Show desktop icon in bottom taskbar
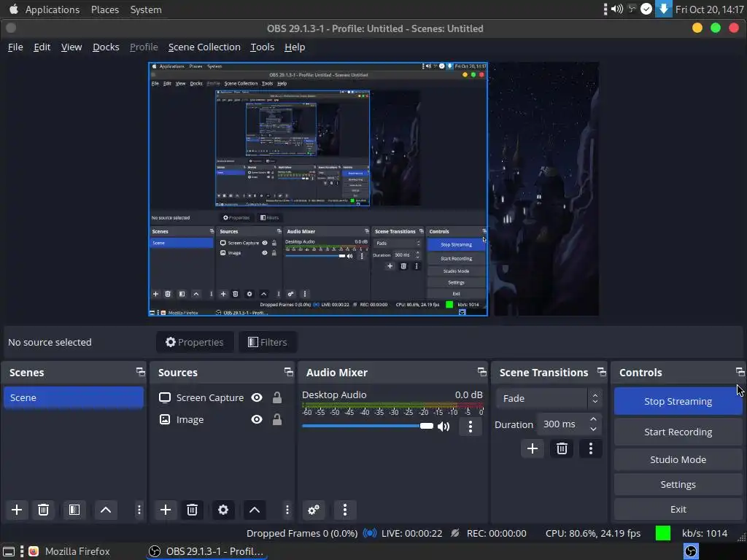Image resolution: width=747 pixels, height=560 pixels. (x=9, y=551)
